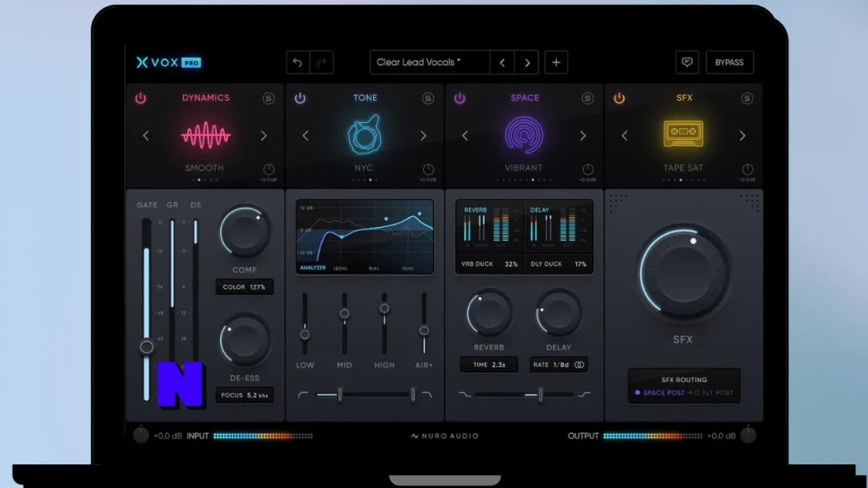Image resolution: width=868 pixels, height=488 pixels.
Task: Click the delay RATE 1/8d box
Action: (x=559, y=364)
